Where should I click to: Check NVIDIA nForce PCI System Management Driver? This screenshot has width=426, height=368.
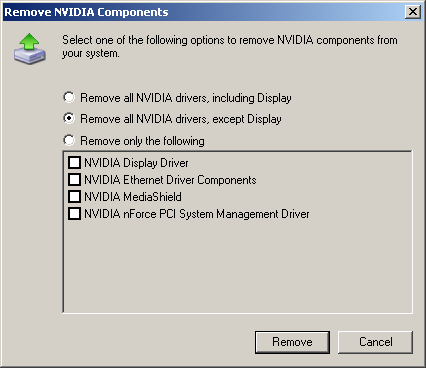point(74,214)
